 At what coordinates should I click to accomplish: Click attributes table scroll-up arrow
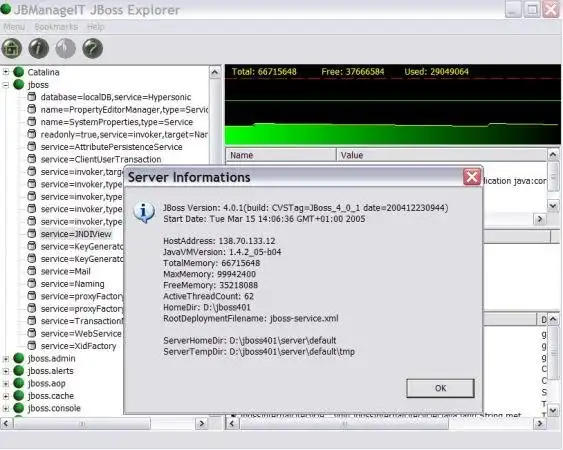pos(553,155)
